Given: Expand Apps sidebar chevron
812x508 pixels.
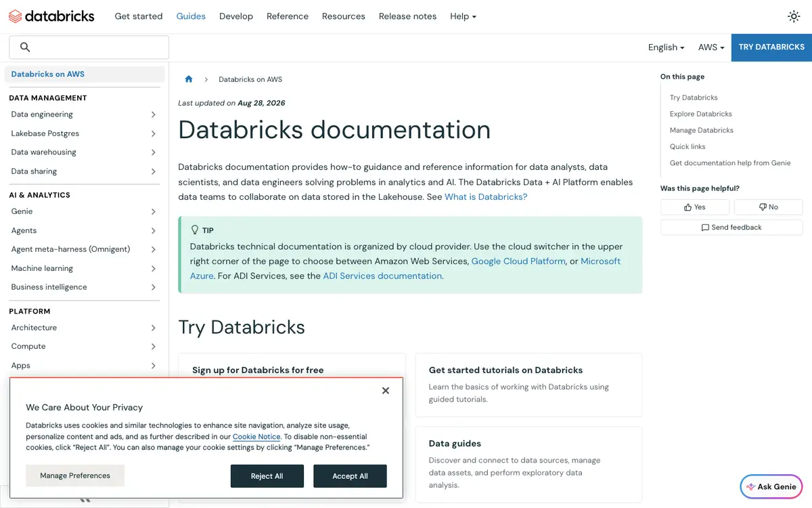Looking at the screenshot, I should tap(154, 365).
